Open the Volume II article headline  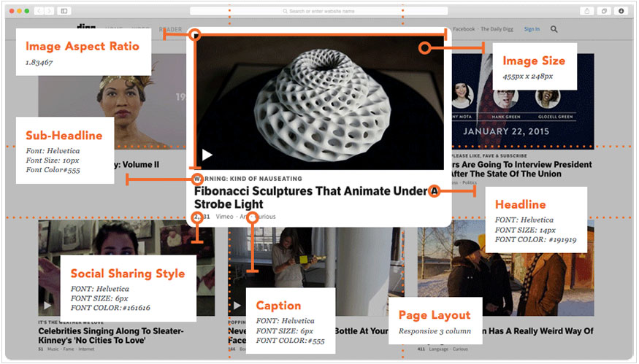click(x=137, y=165)
